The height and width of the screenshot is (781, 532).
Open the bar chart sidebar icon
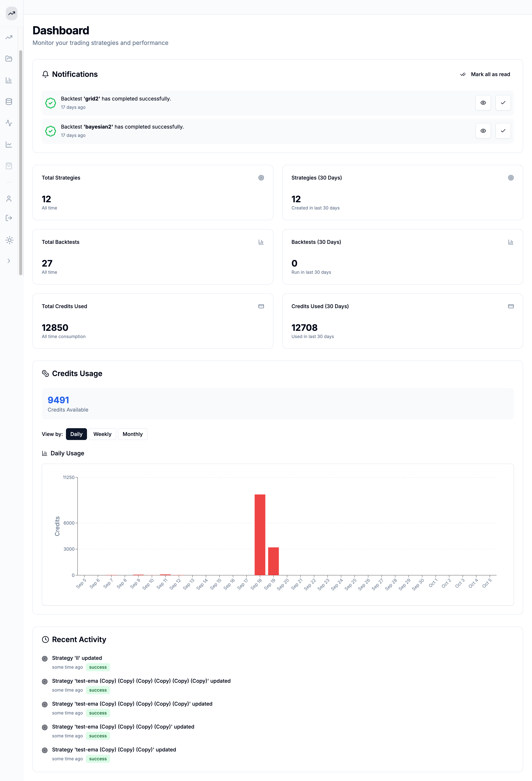[9, 80]
